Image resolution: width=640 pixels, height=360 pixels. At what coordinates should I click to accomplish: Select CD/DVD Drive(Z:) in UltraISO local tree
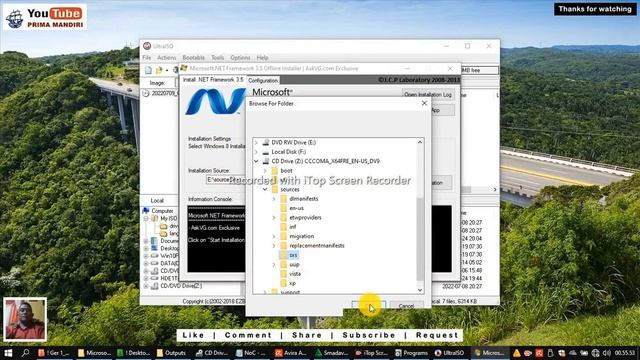181,286
